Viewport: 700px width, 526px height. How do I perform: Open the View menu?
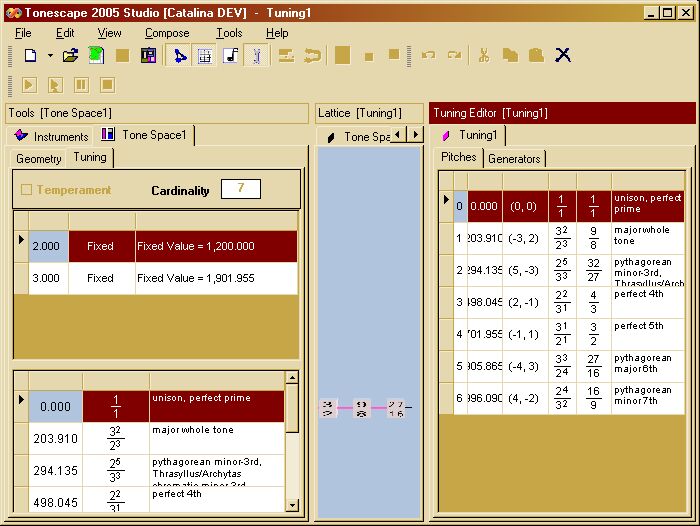(x=109, y=33)
